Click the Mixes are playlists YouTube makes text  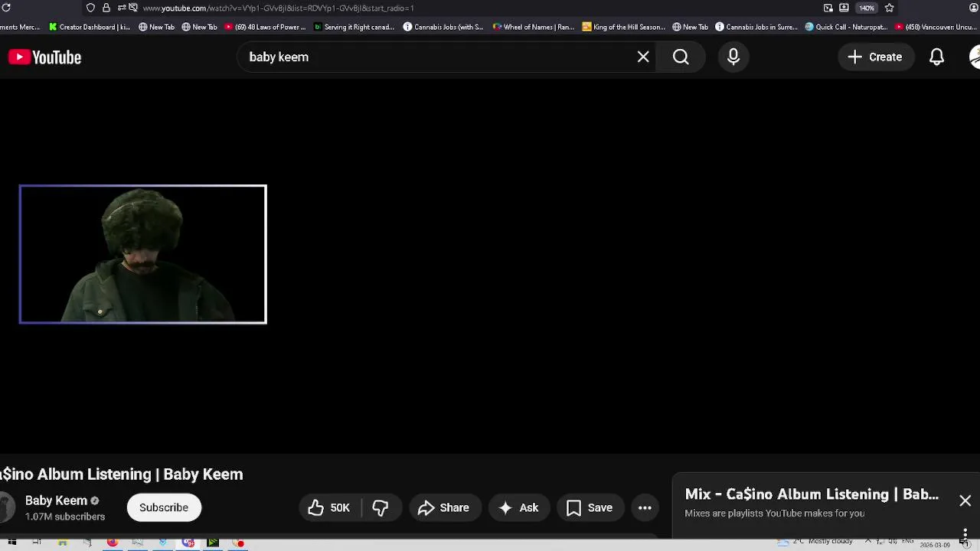pos(774,514)
